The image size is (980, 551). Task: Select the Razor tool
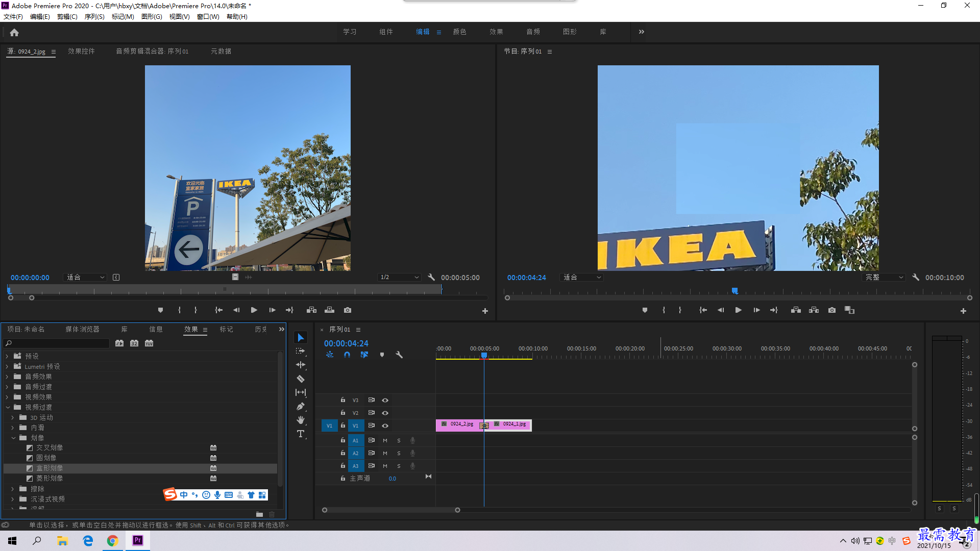[x=301, y=379]
